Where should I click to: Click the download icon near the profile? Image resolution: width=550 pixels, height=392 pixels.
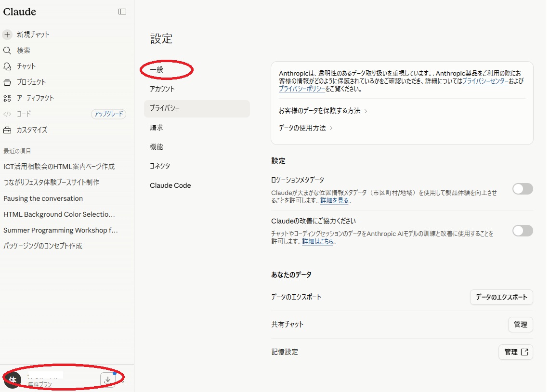click(x=108, y=380)
